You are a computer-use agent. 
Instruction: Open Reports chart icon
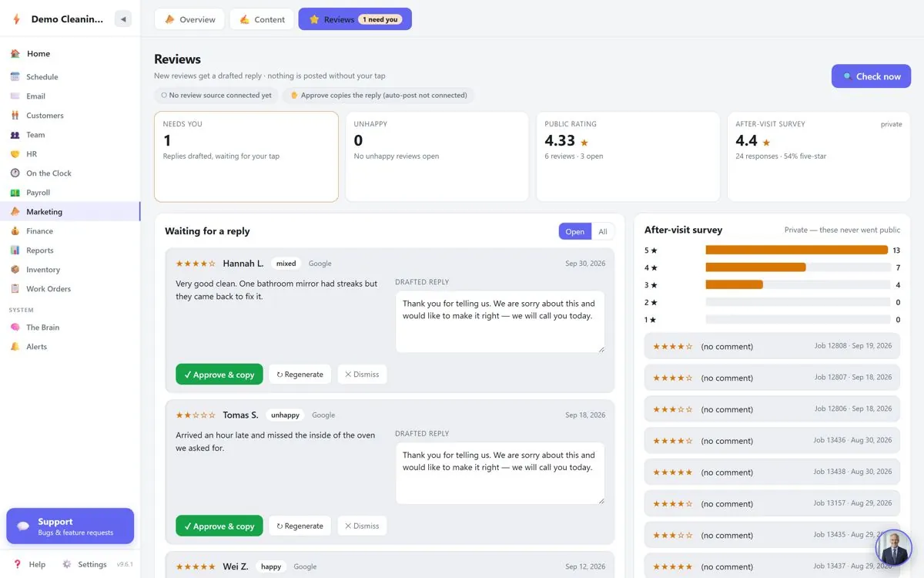(15, 250)
